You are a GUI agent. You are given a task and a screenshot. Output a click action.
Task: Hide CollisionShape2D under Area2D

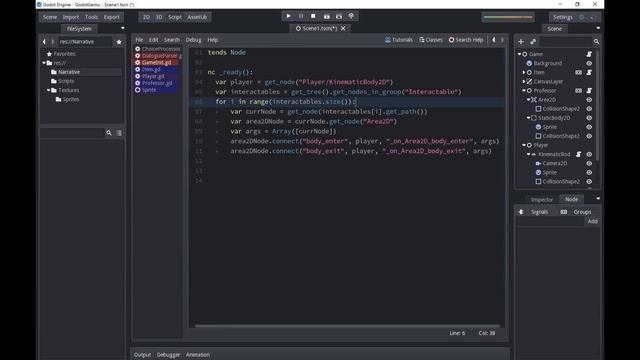(x=589, y=109)
